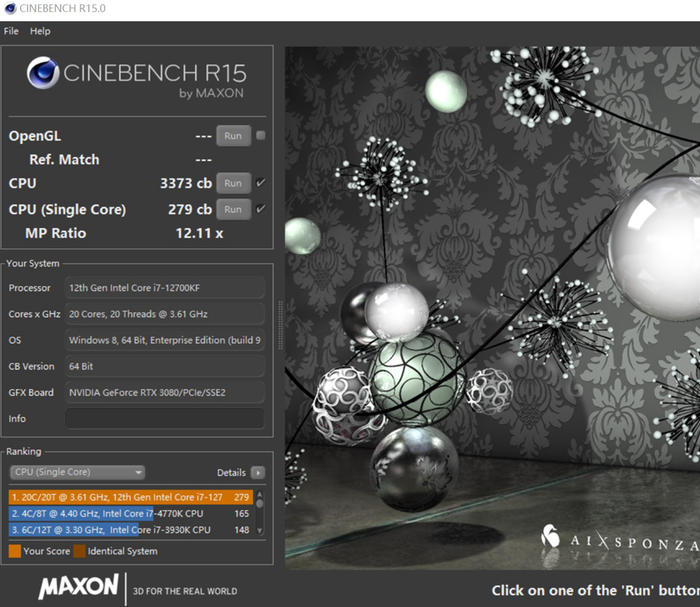This screenshot has width=700, height=607.
Task: Toggle the OpenGL test checkbox
Action: click(x=261, y=136)
